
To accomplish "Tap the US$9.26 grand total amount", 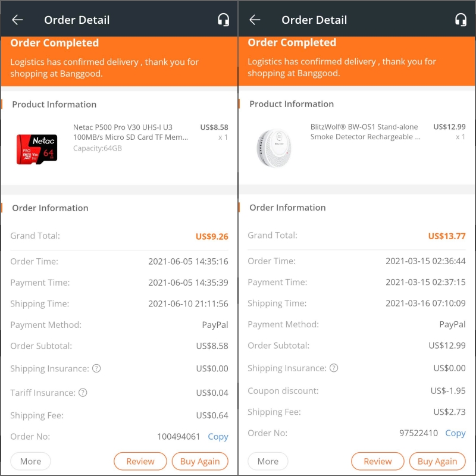I will pos(212,236).
